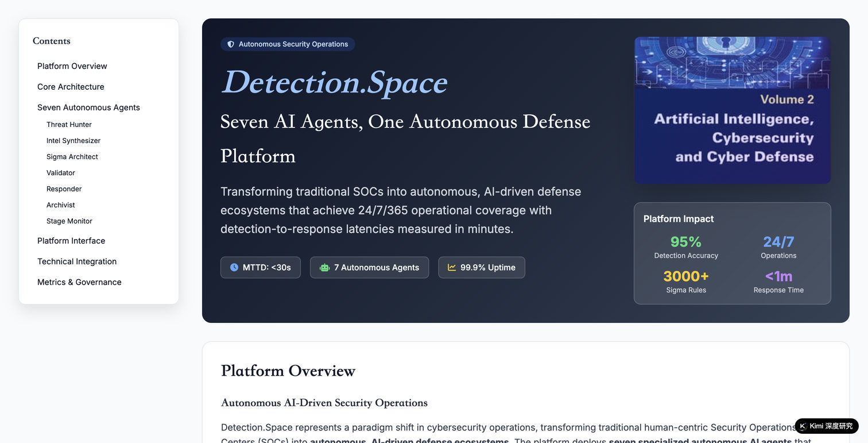Open Metrics & Governance section

point(79,282)
